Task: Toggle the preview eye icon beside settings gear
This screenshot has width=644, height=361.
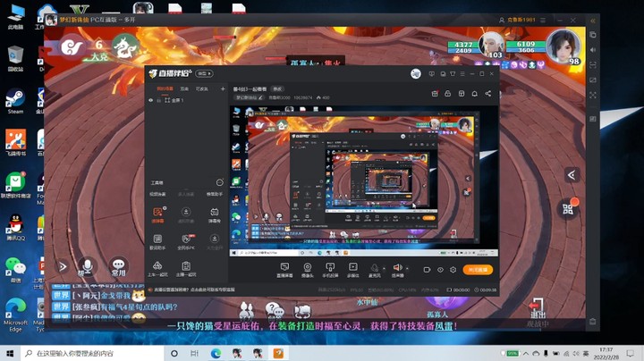Action: pos(440,270)
